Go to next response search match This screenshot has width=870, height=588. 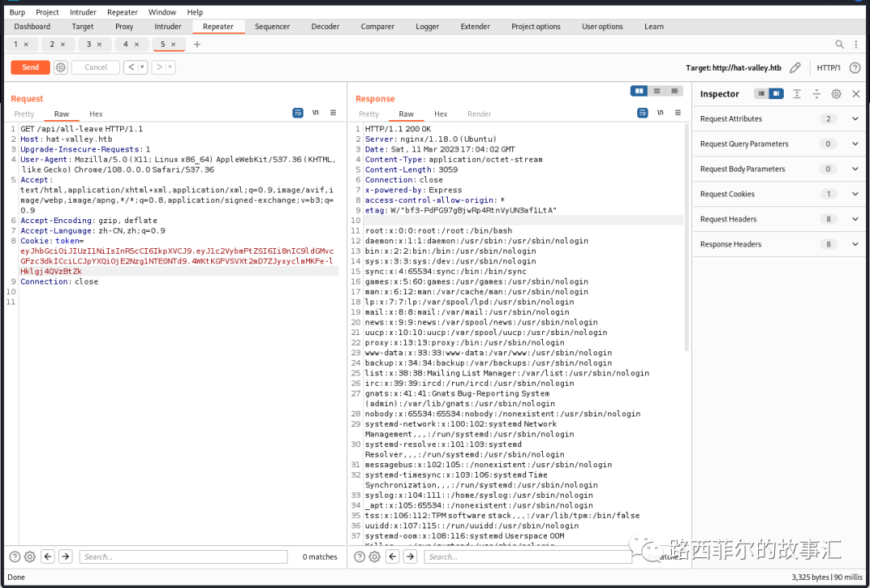pos(410,557)
